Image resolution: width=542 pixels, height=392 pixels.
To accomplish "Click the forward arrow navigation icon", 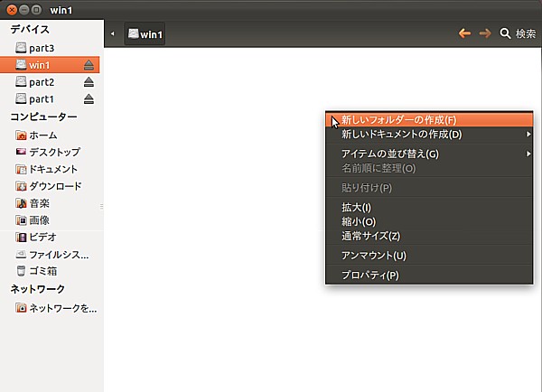I will (485, 33).
